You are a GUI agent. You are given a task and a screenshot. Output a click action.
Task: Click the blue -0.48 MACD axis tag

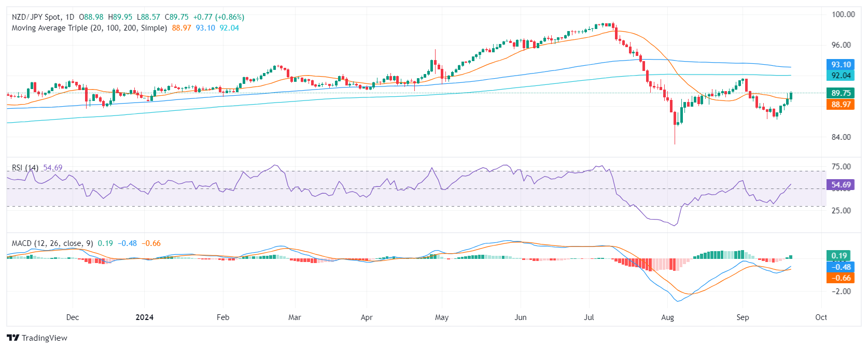840,267
